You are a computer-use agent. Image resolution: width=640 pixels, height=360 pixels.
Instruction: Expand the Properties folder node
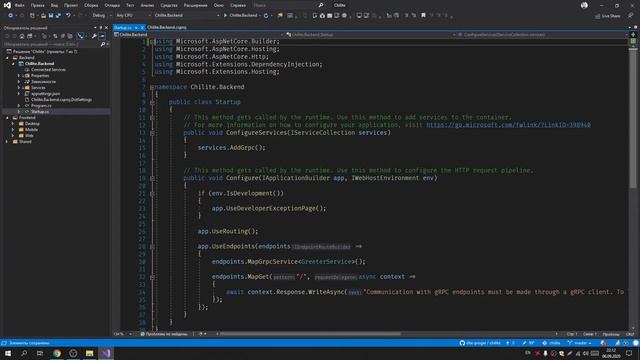pyautogui.click(x=19, y=76)
